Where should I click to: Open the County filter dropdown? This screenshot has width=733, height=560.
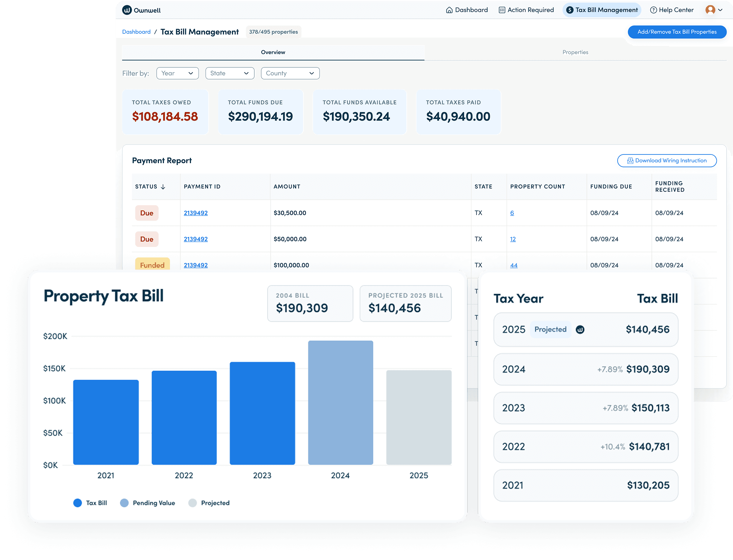[290, 73]
